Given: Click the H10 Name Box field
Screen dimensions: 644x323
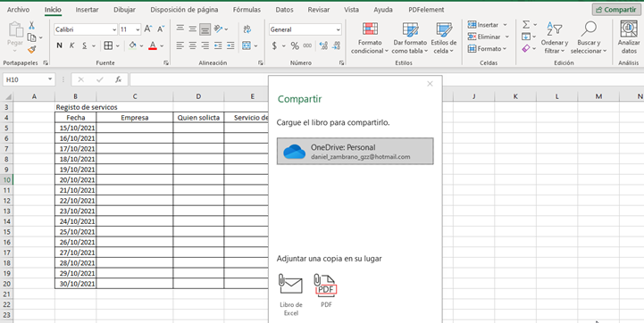Looking at the screenshot, I should [25, 79].
